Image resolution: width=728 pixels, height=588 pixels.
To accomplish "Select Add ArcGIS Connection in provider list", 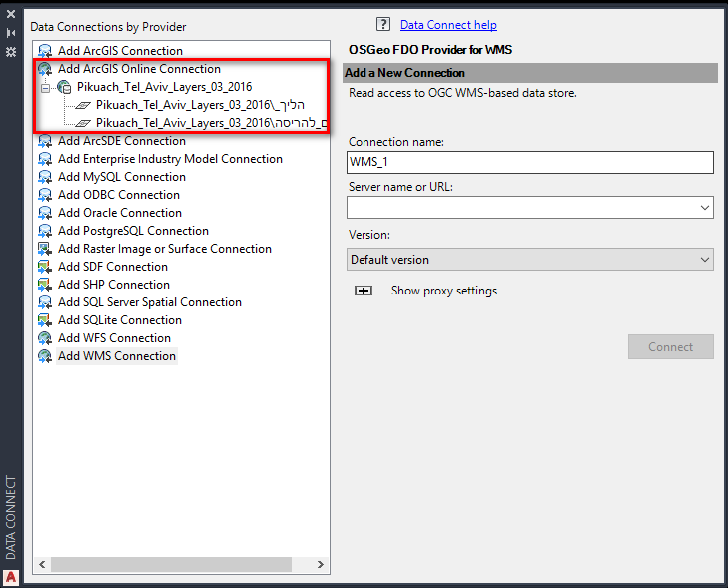I will [120, 51].
